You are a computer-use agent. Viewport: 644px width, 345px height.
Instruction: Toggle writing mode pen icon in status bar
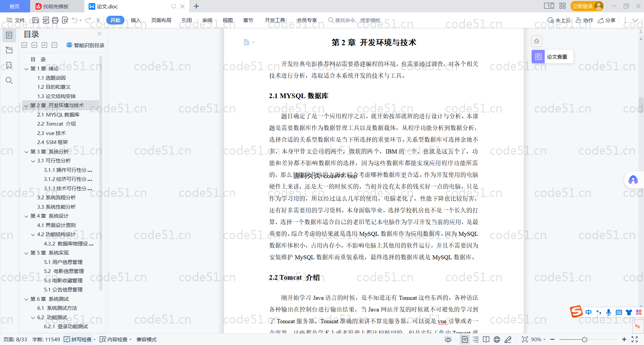click(x=508, y=339)
